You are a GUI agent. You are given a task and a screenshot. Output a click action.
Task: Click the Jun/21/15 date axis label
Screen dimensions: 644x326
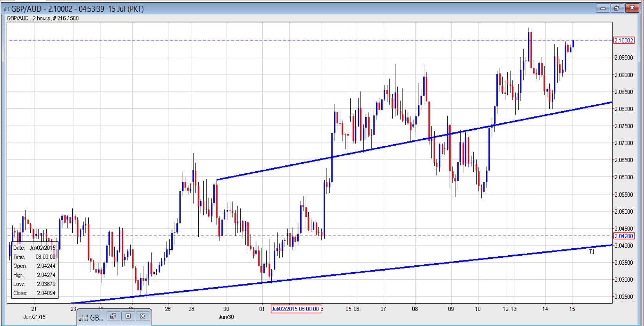34,317
